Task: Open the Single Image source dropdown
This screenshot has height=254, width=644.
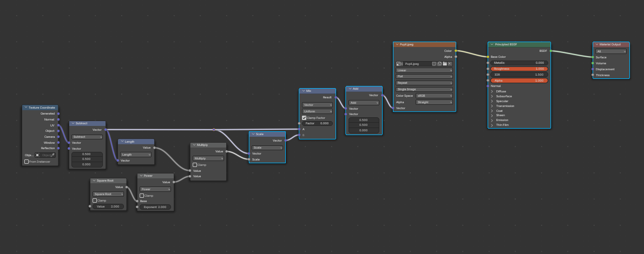Action: [x=424, y=89]
